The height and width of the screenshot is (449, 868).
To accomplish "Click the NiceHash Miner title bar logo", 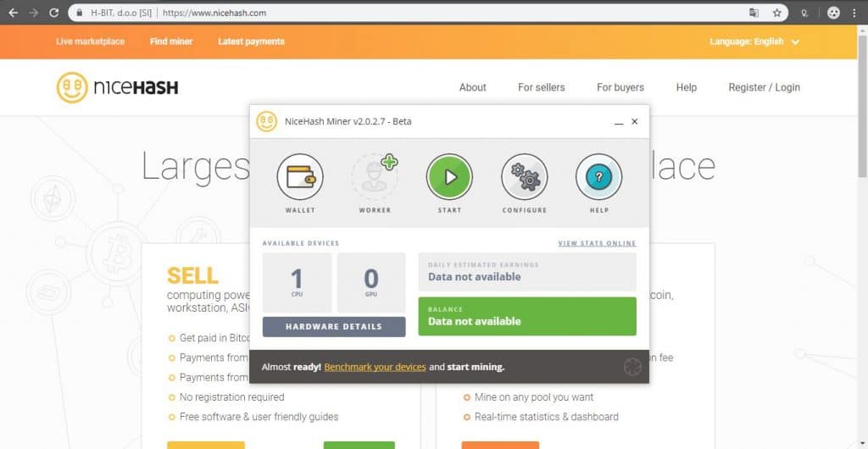I will click(266, 122).
